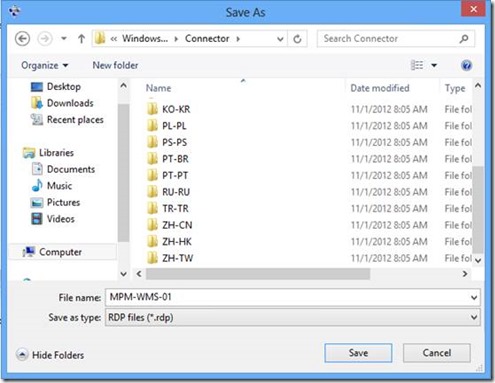495x383 pixels.
Task: Click navigation pane scroll down arrow
Action: tap(123, 274)
